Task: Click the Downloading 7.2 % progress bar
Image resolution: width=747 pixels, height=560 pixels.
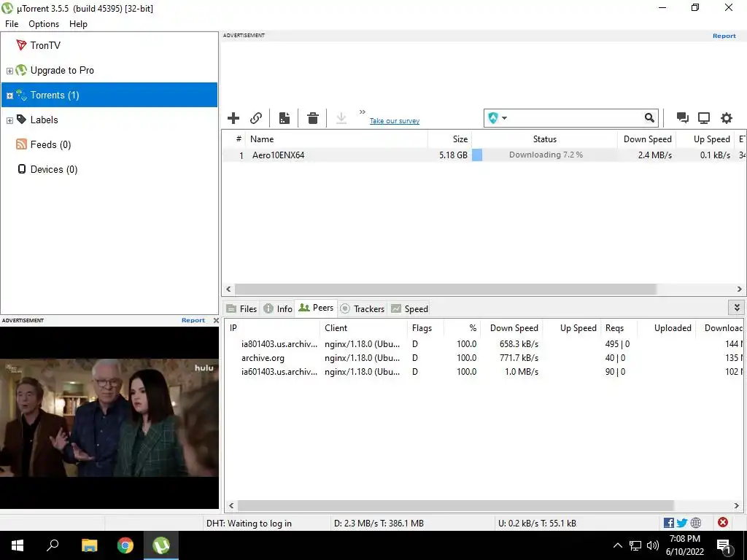Action: tap(545, 155)
